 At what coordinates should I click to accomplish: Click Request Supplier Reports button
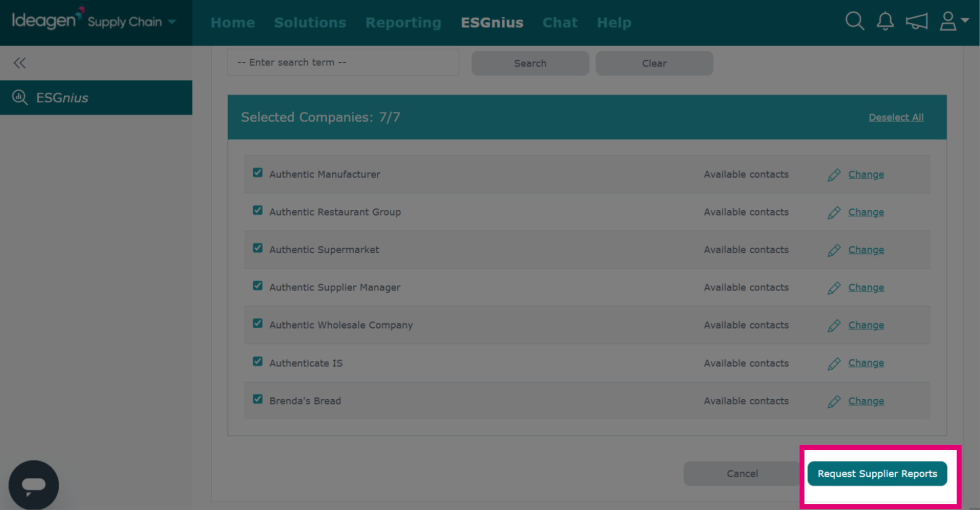[877, 474]
